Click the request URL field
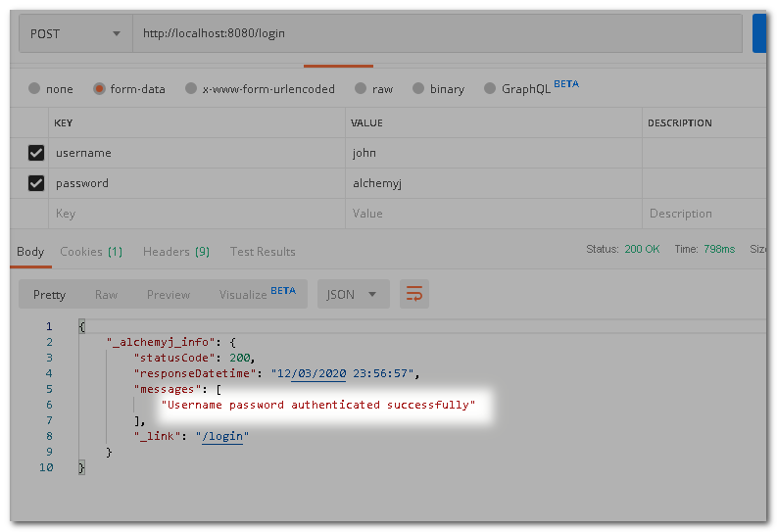The height and width of the screenshot is (532, 777). (x=438, y=33)
